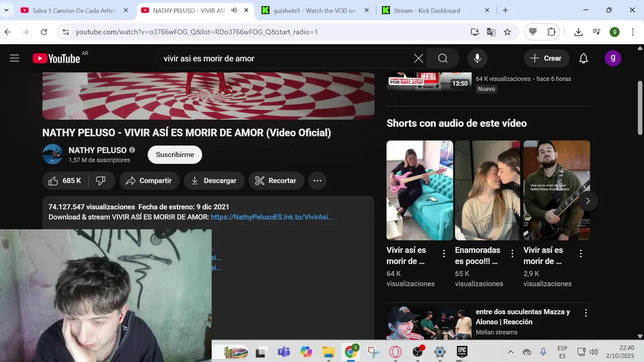The height and width of the screenshot is (362, 644).
Task: Open options for the 2,9 K views Short
Action: (x=581, y=254)
